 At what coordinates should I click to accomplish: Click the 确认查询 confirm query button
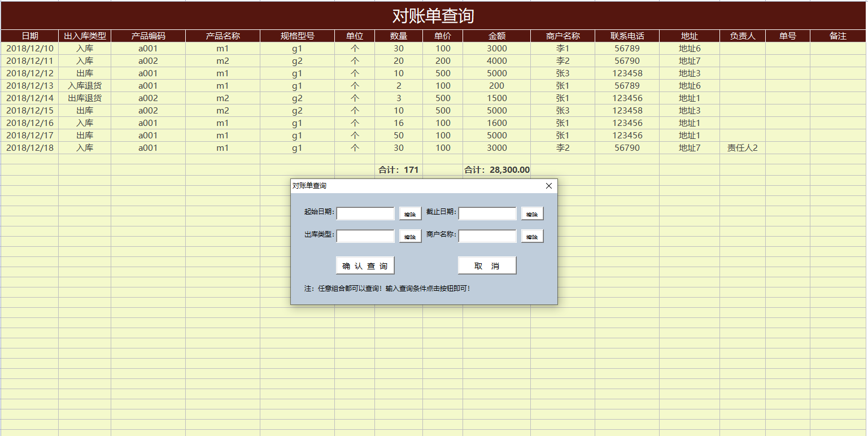(365, 265)
